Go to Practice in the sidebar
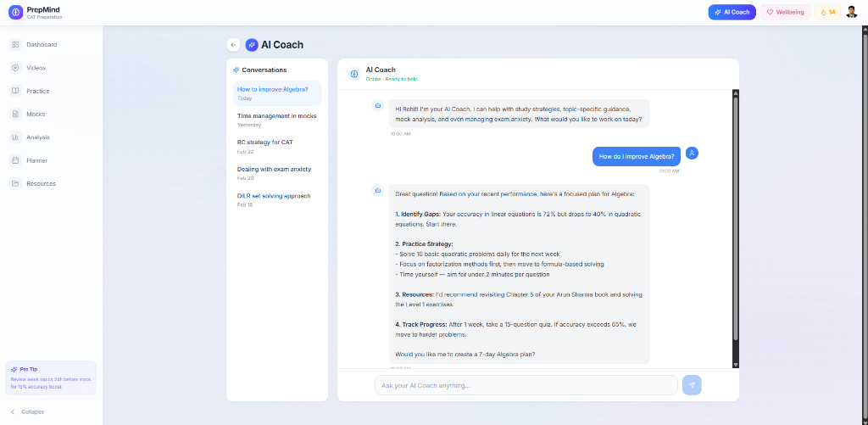 (x=51, y=91)
